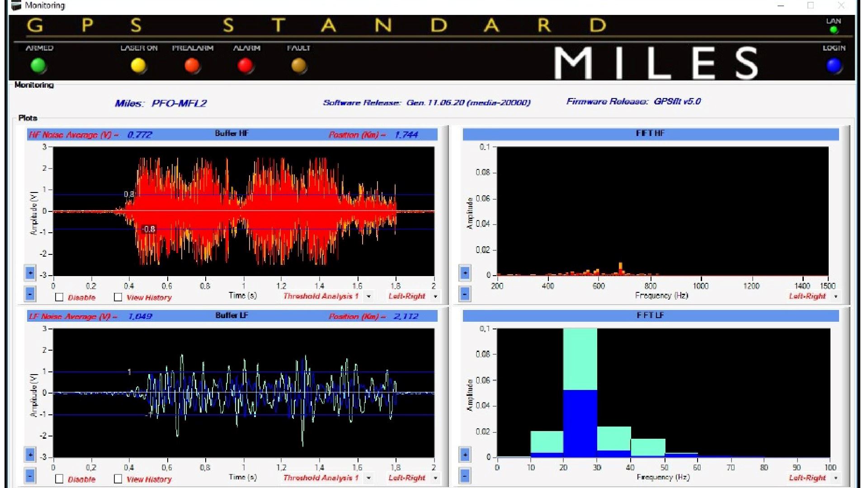Click the Buffer HF panel header
The width and height of the screenshot is (868, 488).
tap(232, 134)
